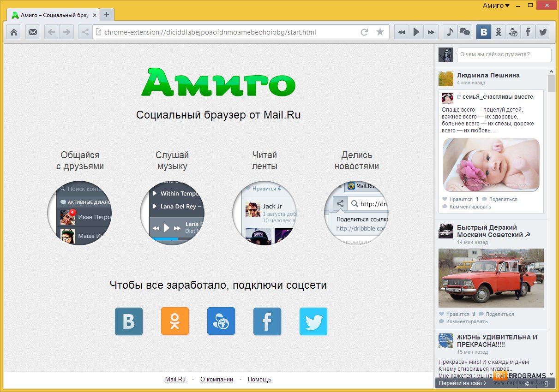559x392 pixels.
Task: Click the 'Общайся с друзьями' circle preview
Action: click(x=79, y=213)
